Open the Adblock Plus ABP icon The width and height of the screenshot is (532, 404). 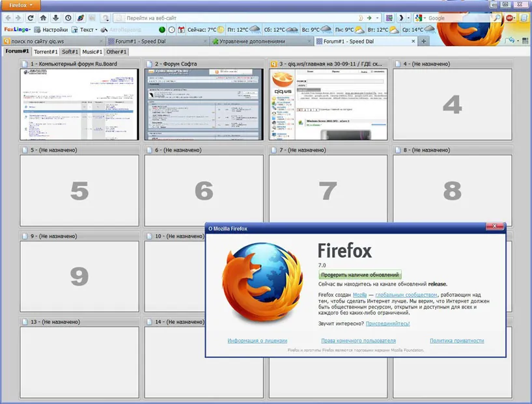(x=510, y=18)
